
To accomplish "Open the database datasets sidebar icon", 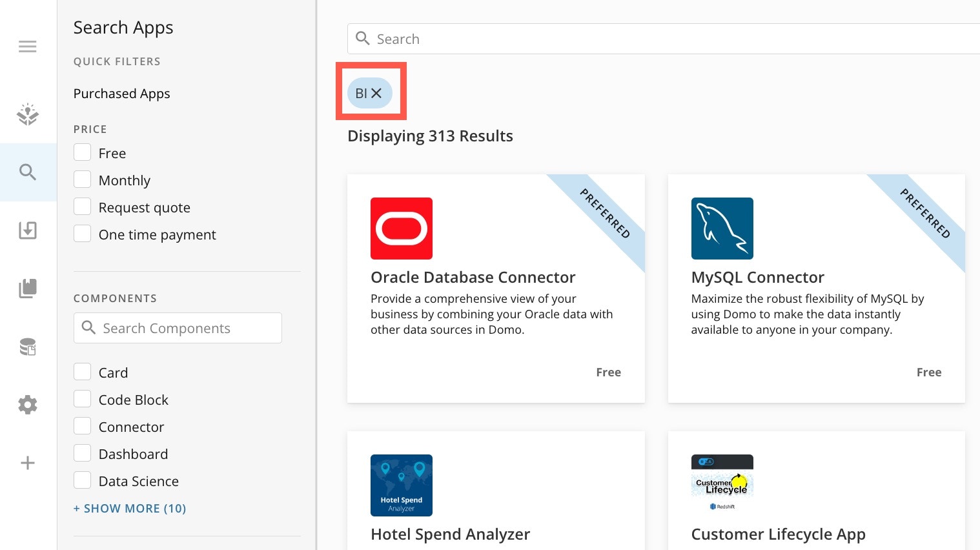I will (28, 347).
